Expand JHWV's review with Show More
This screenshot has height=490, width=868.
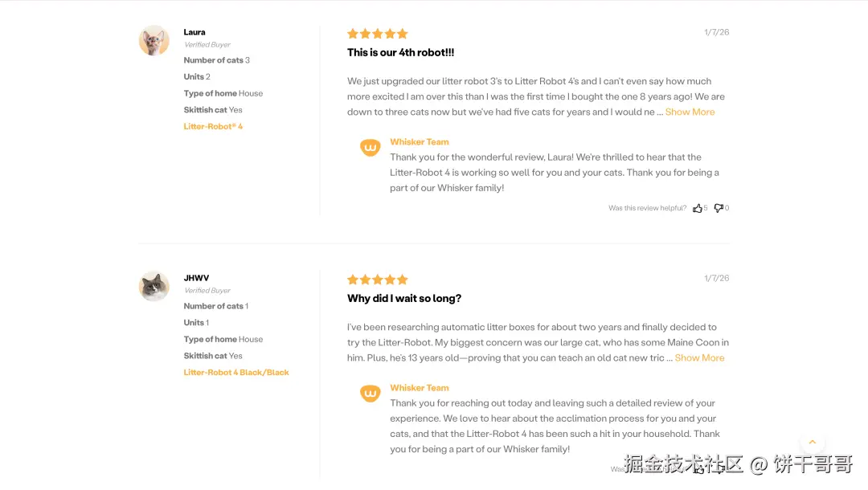(699, 357)
